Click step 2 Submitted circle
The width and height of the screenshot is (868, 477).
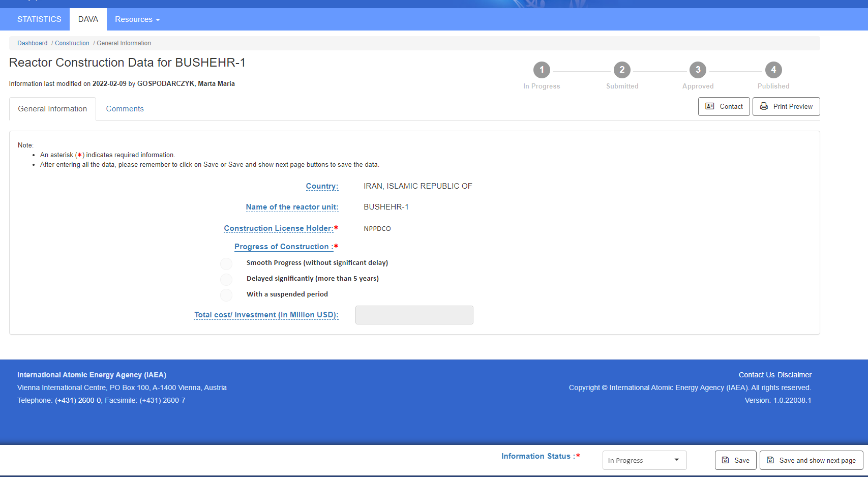[622, 70]
